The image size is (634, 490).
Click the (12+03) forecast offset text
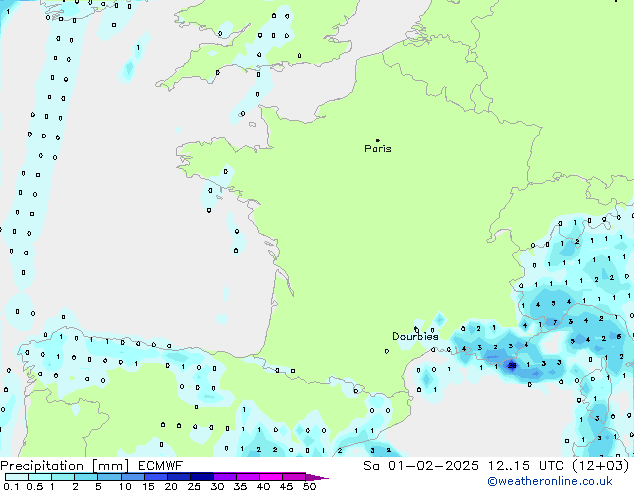coord(601,466)
